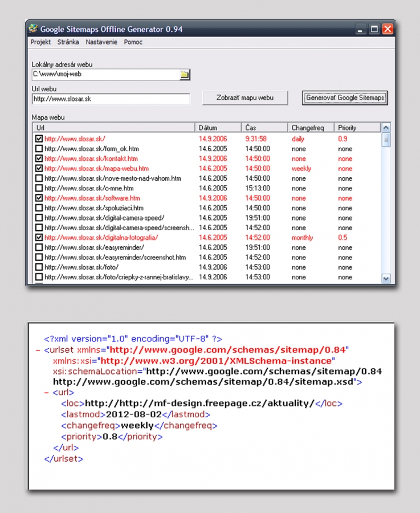Click the folder browse icon for local directory
The image size is (420, 513).
coord(185,75)
